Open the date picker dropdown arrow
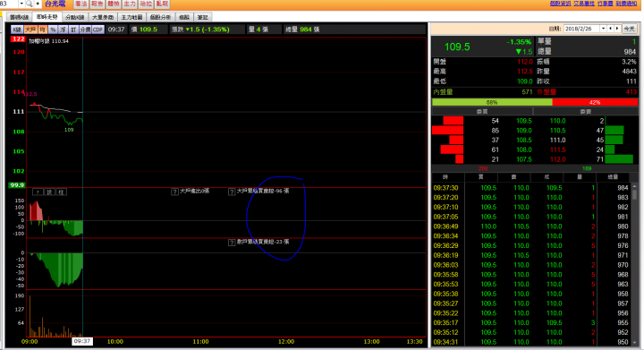 coord(604,29)
